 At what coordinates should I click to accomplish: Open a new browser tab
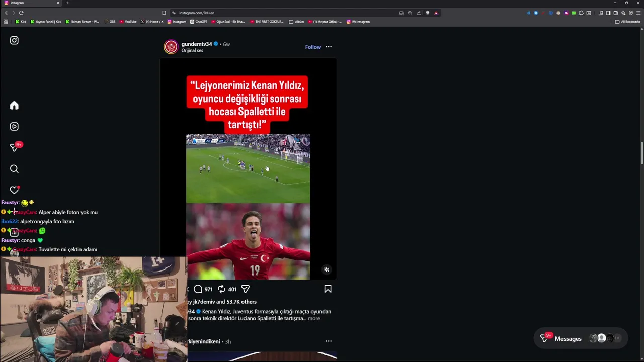tap(67, 3)
